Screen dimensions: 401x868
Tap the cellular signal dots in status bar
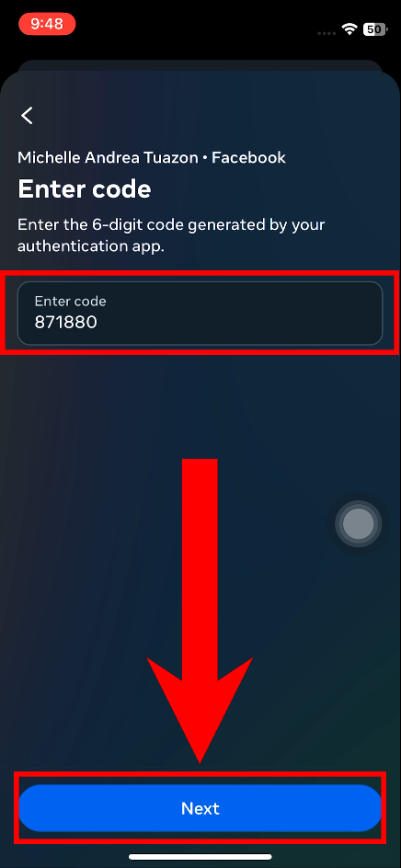click(x=327, y=33)
